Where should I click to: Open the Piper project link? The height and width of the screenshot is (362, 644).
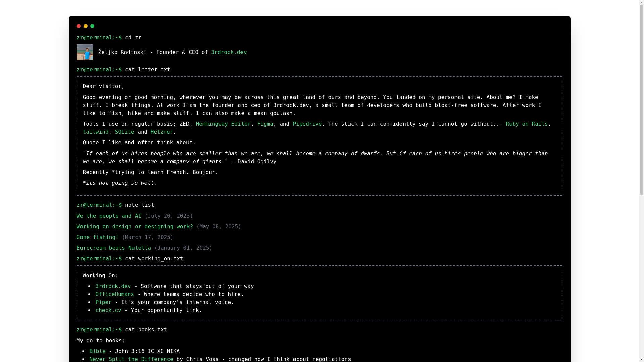103,302
